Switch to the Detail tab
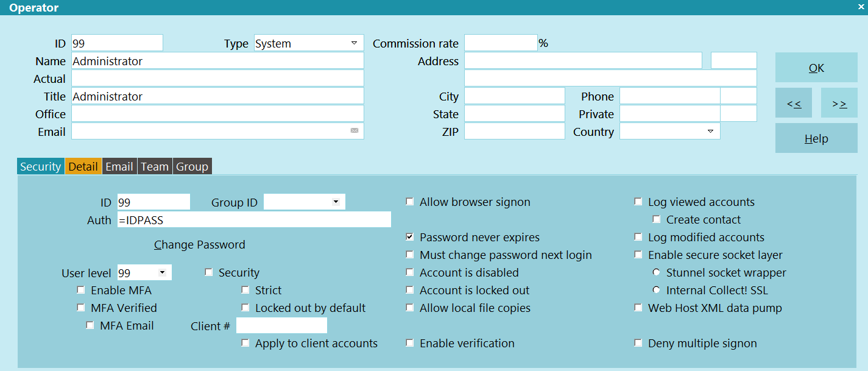 [x=83, y=166]
